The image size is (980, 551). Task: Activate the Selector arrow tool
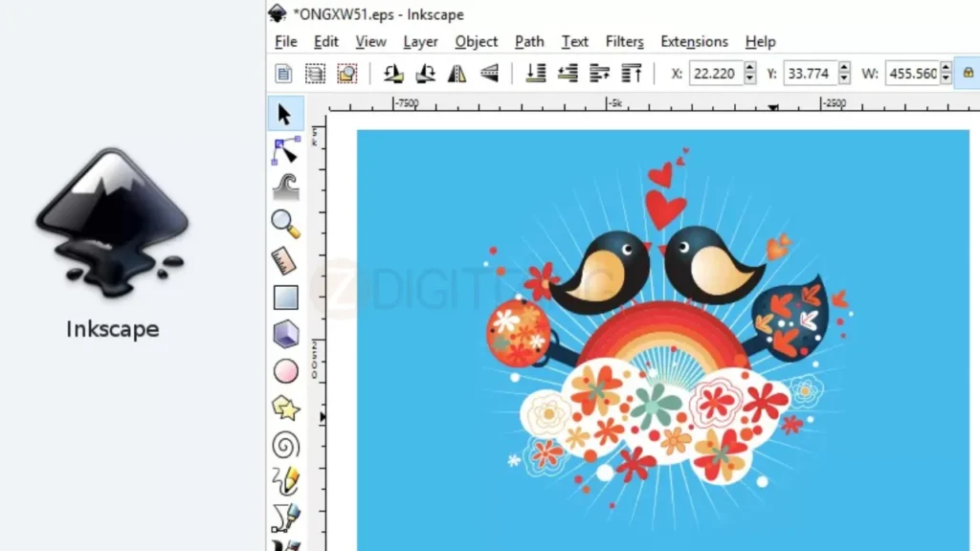coord(284,113)
